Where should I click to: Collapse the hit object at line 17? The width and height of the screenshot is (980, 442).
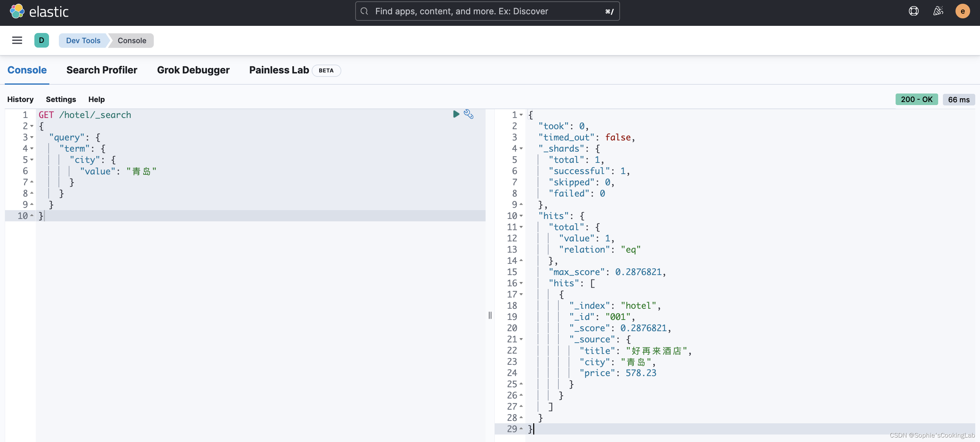coord(521,294)
